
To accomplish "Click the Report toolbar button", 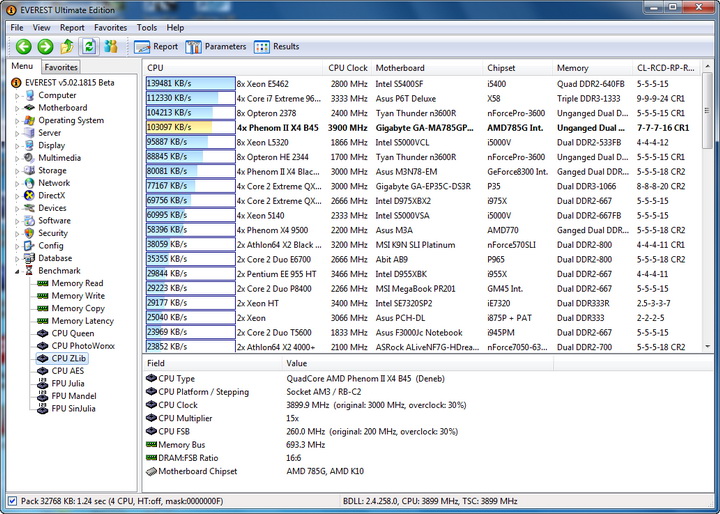I will click(156, 46).
